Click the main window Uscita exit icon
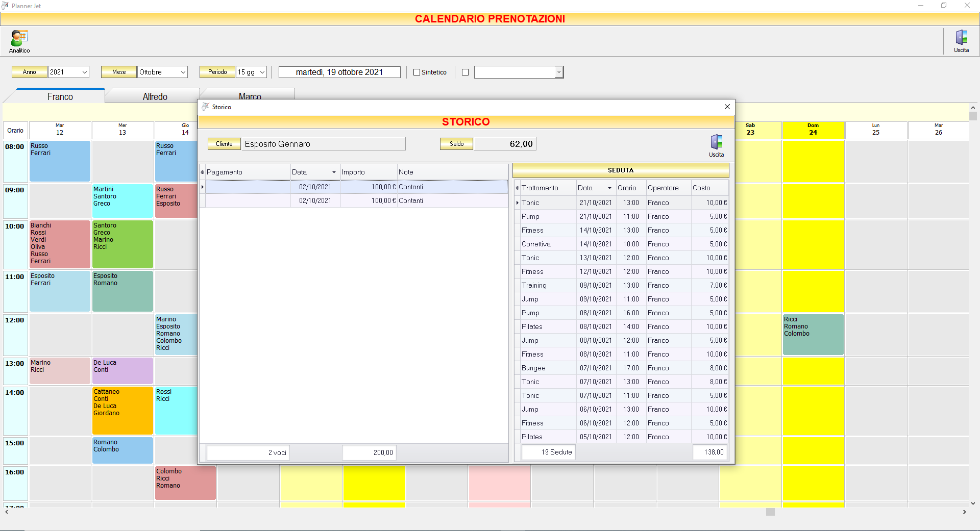The width and height of the screenshot is (980, 531). pos(961,41)
